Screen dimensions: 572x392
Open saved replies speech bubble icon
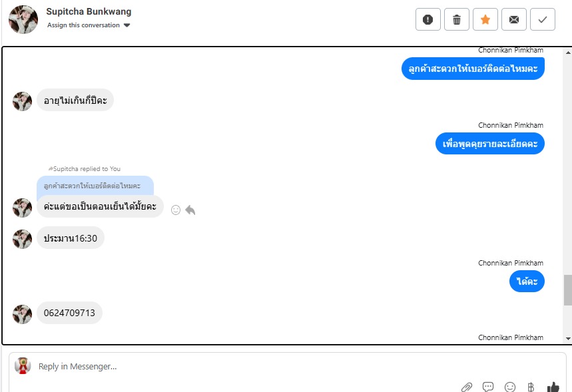pyautogui.click(x=487, y=387)
